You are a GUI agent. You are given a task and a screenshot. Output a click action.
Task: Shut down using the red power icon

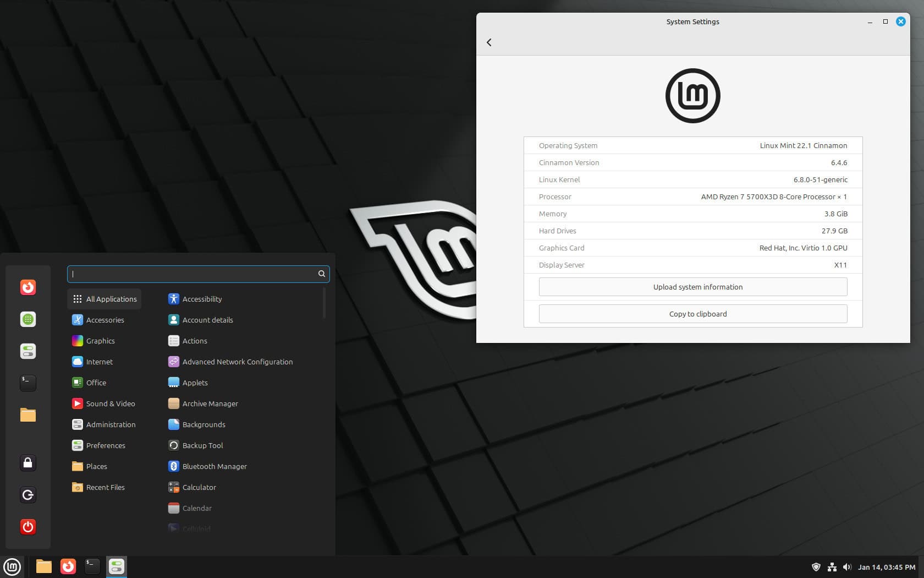coord(28,526)
